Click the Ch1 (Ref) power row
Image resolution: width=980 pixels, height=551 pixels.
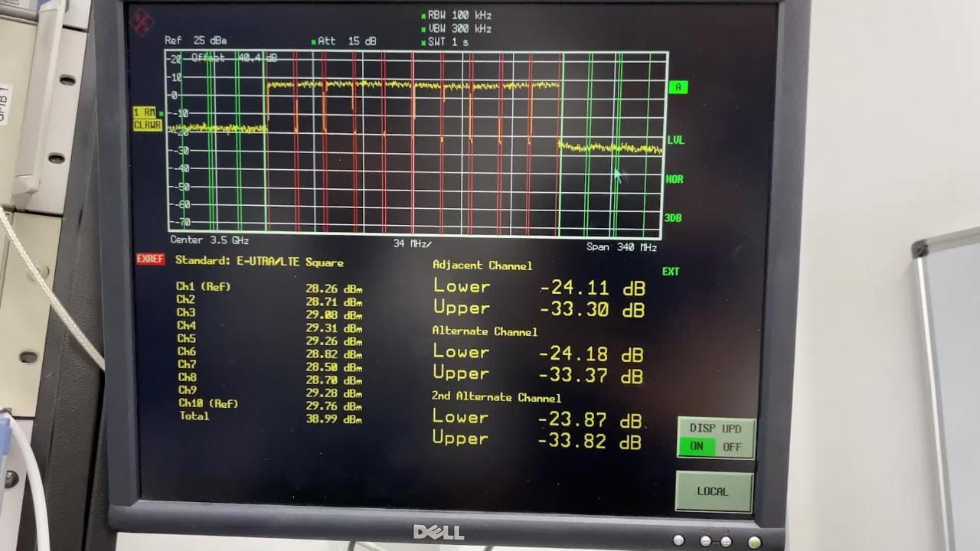coord(268,288)
